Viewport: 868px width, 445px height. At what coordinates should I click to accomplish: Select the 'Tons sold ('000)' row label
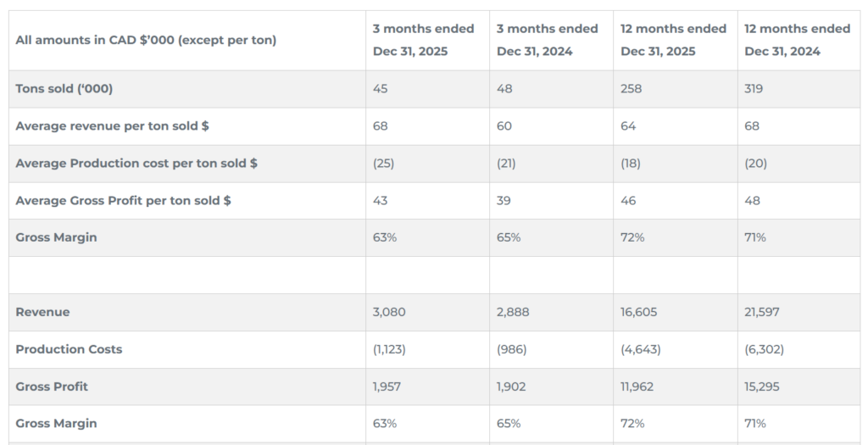[x=64, y=89]
